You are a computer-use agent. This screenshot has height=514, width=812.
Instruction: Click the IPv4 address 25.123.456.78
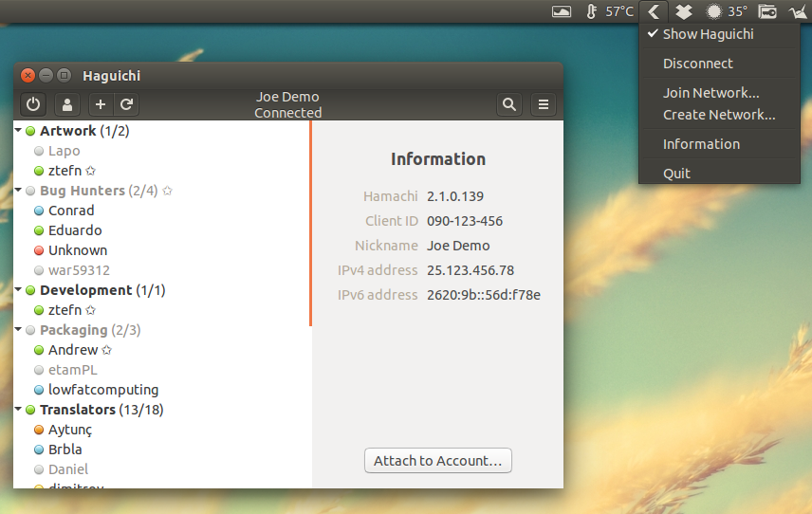click(x=471, y=270)
